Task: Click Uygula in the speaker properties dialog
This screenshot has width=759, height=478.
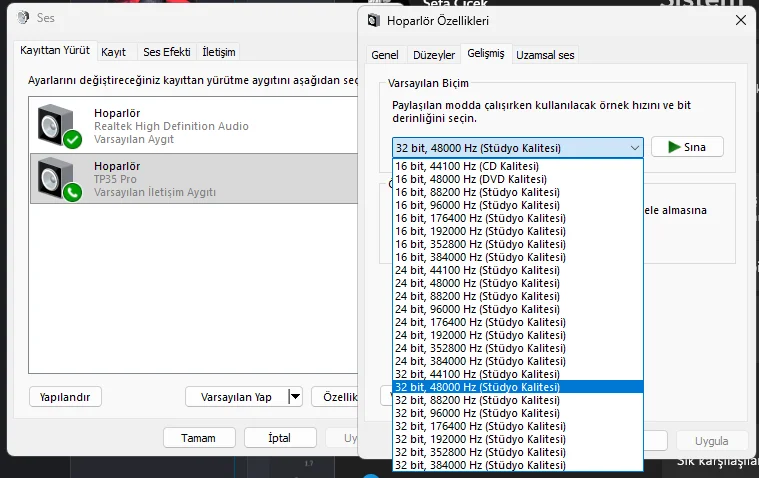Action: tap(712, 441)
